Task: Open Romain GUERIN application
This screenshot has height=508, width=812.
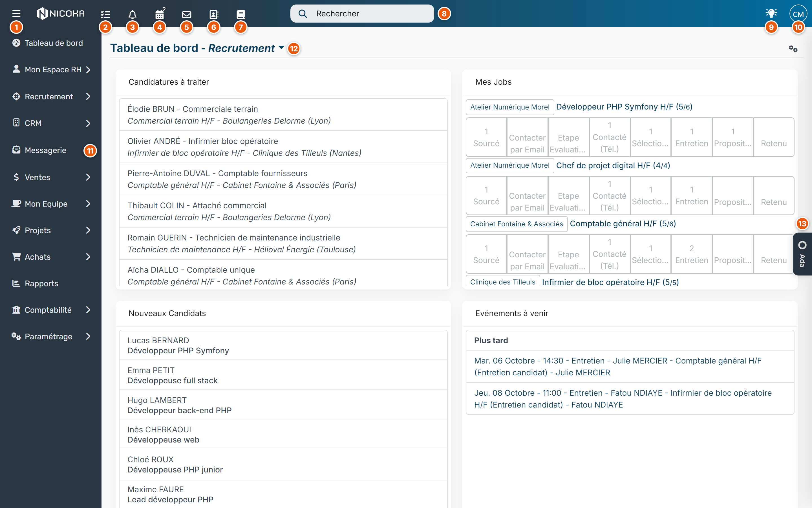Action: point(283,243)
